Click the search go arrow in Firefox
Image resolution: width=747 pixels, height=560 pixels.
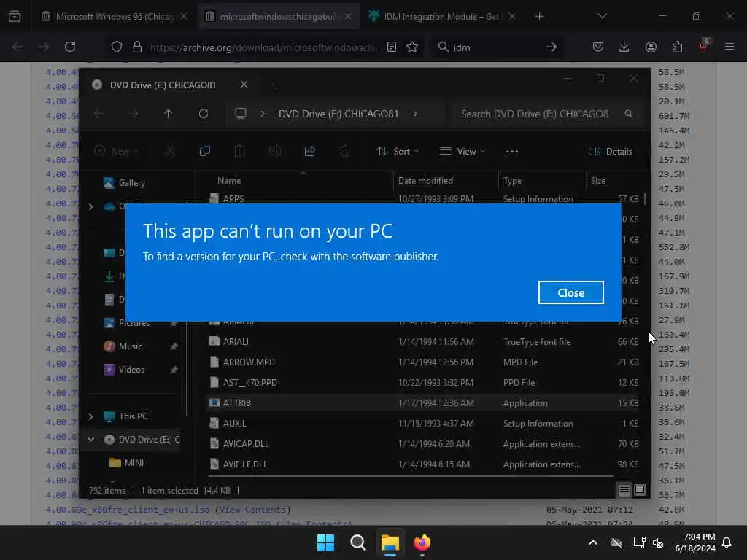point(551,47)
